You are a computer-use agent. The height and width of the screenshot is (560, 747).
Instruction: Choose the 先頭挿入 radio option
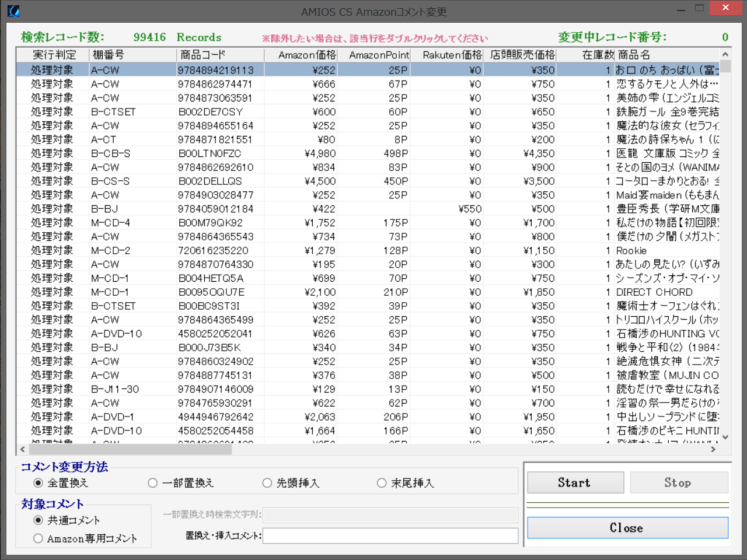[267, 483]
